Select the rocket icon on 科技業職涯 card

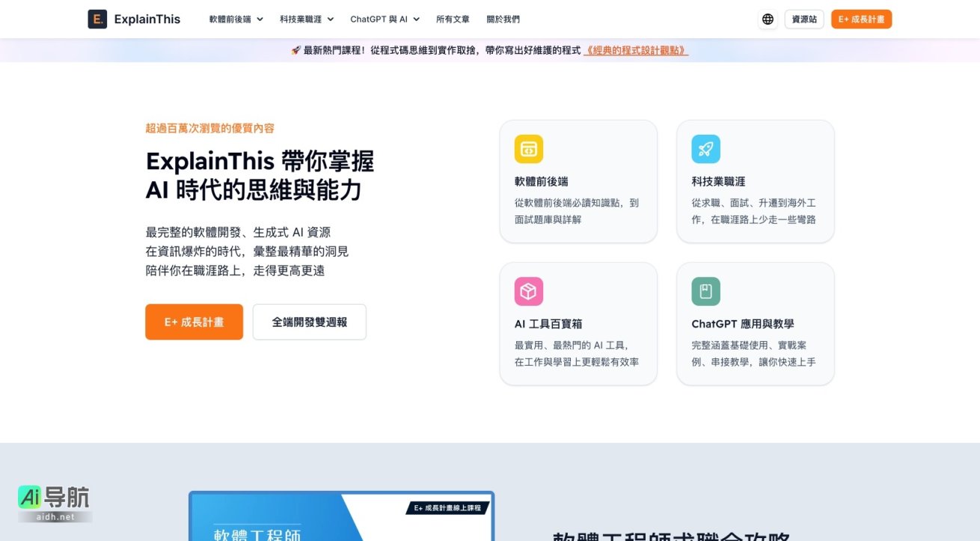(705, 148)
